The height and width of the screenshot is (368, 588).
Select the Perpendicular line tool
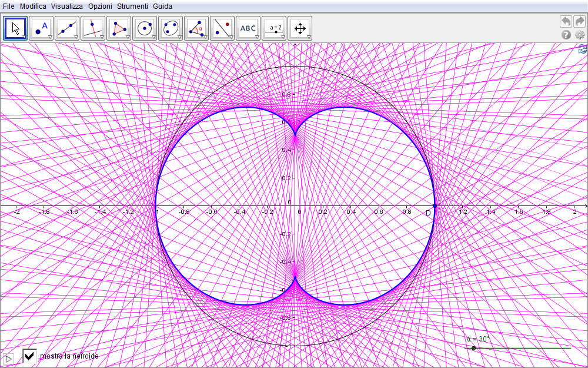(93, 28)
